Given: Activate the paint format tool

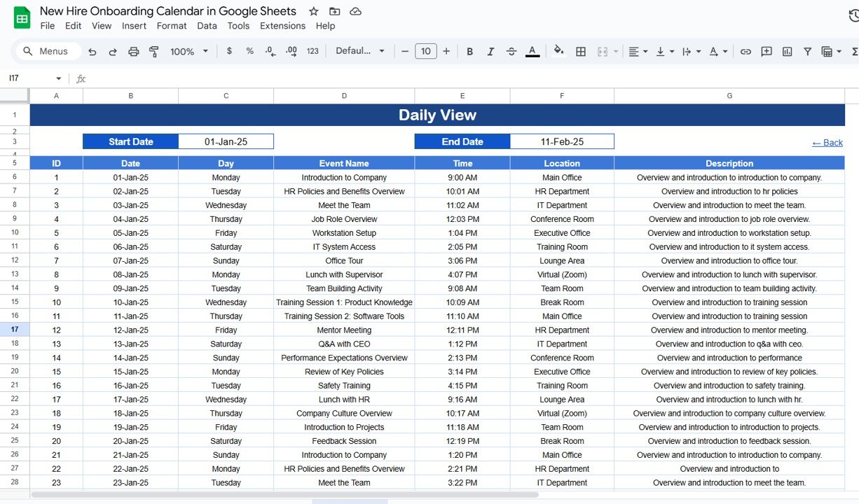Looking at the screenshot, I should [x=154, y=52].
